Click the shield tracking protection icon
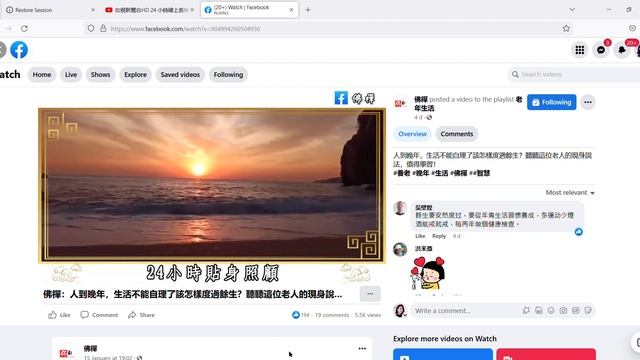 point(91,29)
